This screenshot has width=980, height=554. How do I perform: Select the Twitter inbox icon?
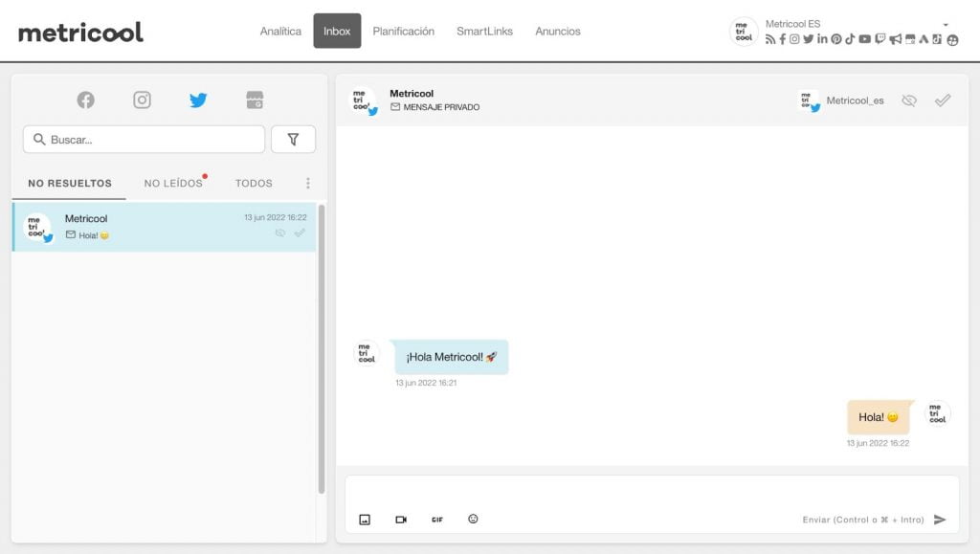[x=198, y=100]
